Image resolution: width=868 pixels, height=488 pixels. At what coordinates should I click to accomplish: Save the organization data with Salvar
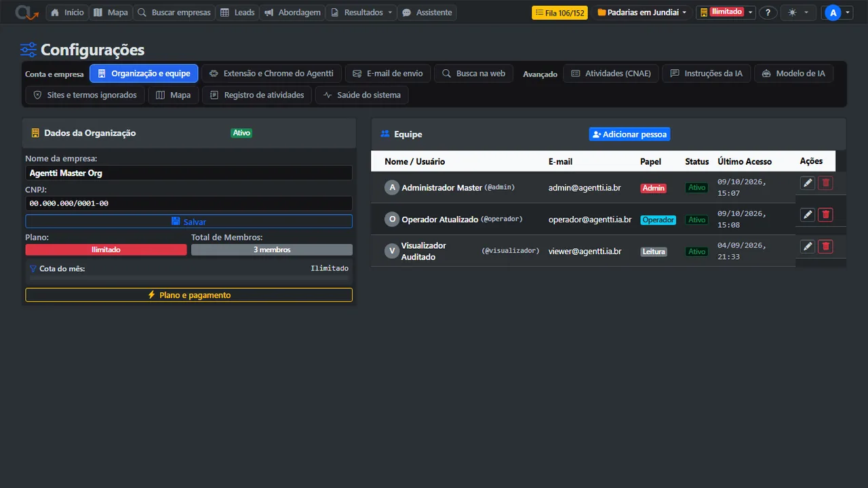(189, 222)
